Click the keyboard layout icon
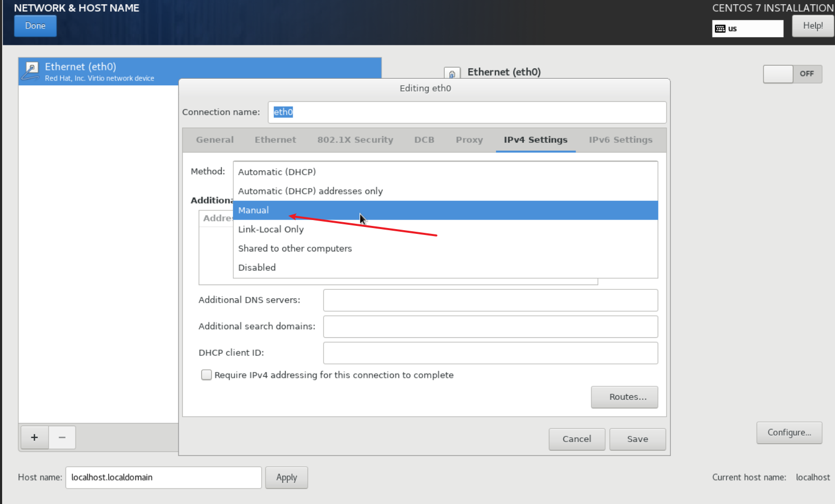This screenshot has width=835, height=504. pos(720,29)
